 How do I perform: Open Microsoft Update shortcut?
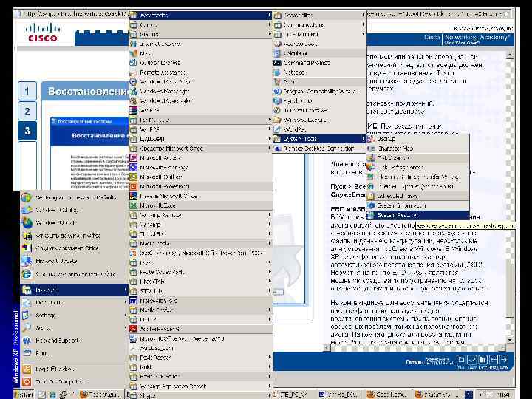(75, 261)
